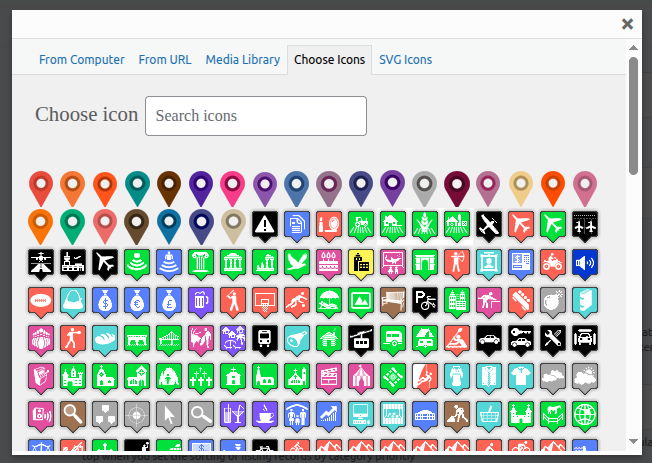
Task: Pick the teal handbag marker icon
Action: point(73,303)
